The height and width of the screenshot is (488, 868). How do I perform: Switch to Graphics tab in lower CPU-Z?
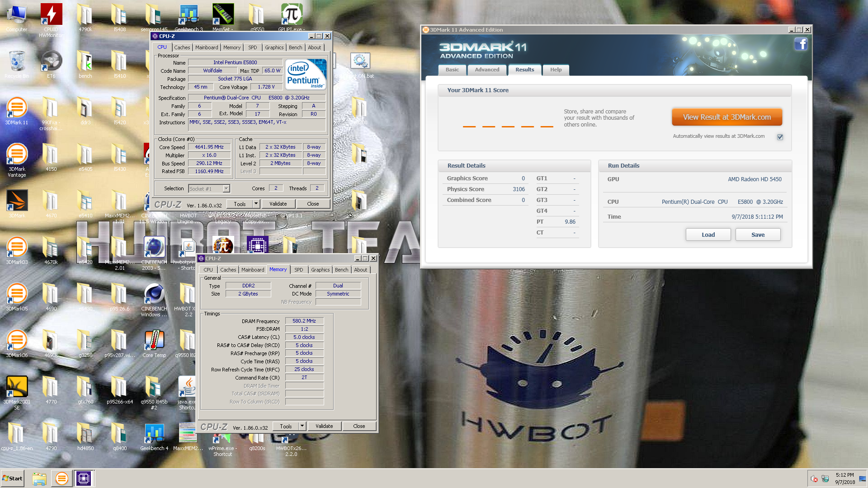(320, 270)
